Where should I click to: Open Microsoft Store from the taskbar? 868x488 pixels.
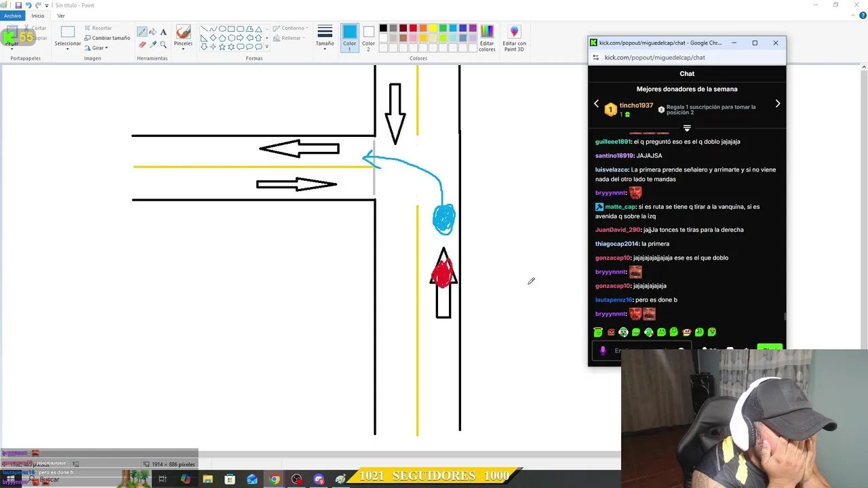pos(230,479)
